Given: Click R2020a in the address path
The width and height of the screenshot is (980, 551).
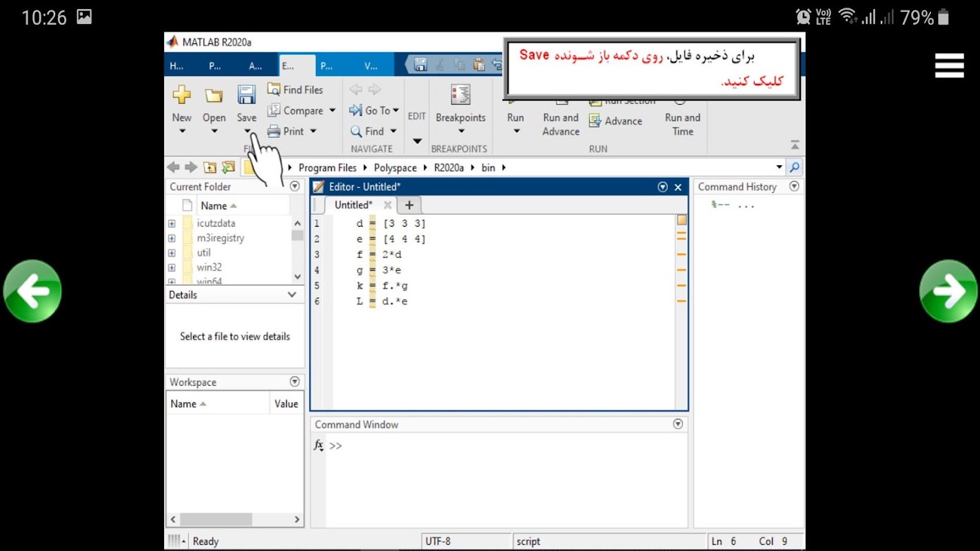Looking at the screenshot, I should pos(448,167).
